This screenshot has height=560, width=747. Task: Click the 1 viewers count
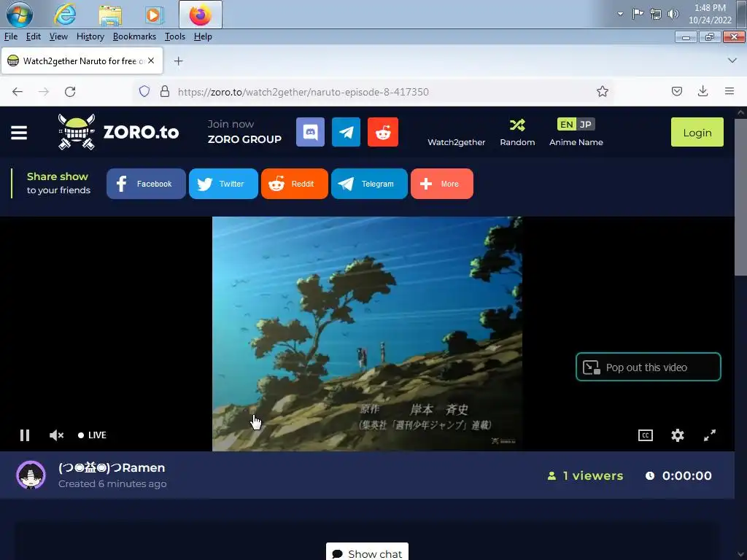pyautogui.click(x=585, y=475)
